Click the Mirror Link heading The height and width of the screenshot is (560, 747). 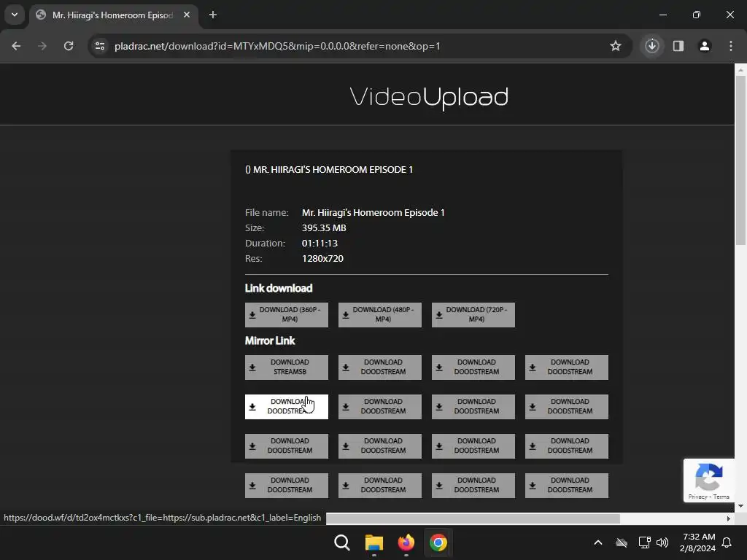[x=270, y=341]
